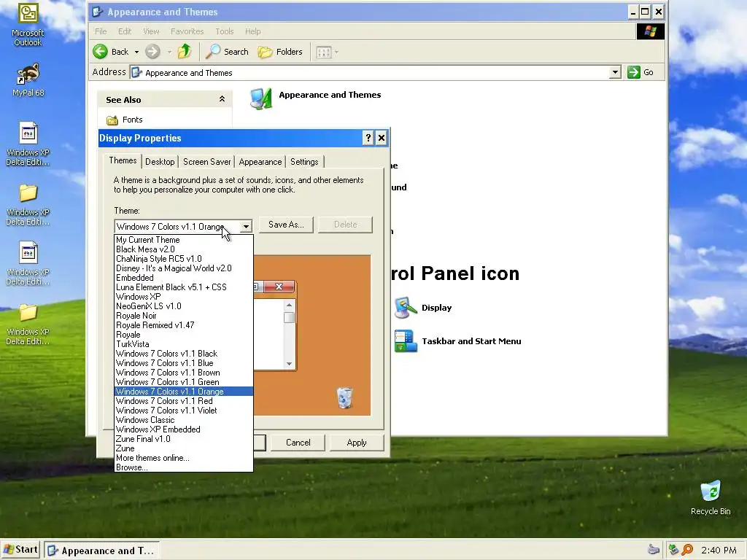Open the Views icon in the toolbar
The width and height of the screenshot is (747, 560).
(x=323, y=52)
